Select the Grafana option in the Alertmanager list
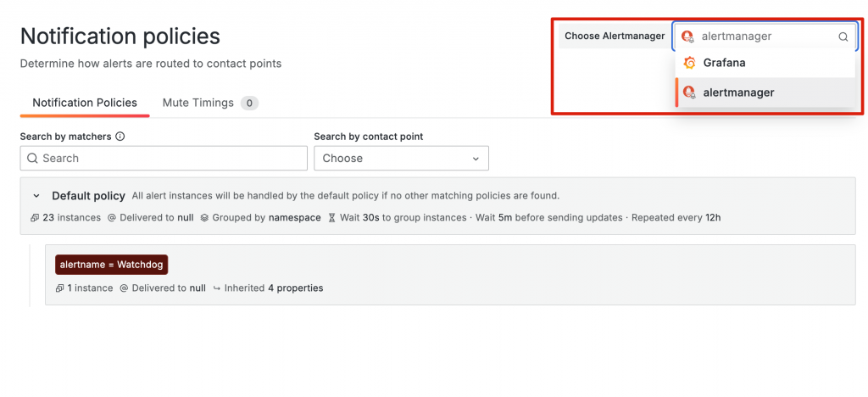This screenshot has height=397, width=868. (724, 63)
